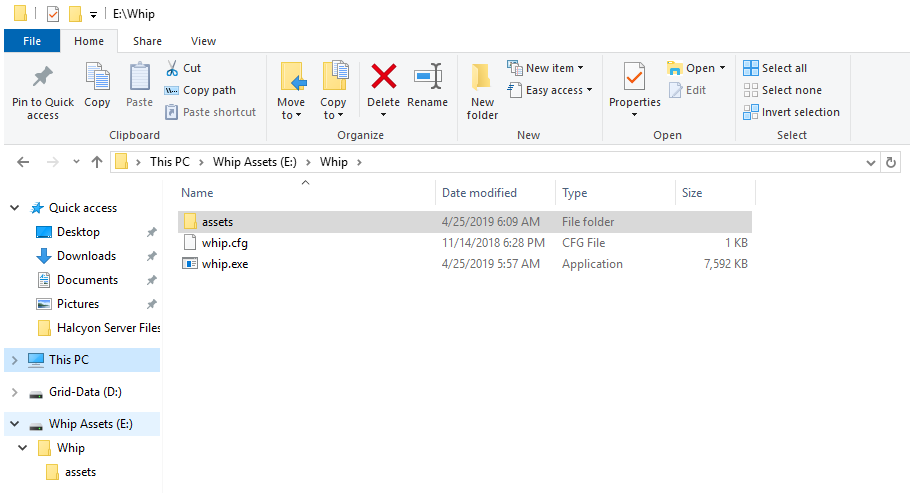Open the address bar history dropdown
Viewport: 910px width, 493px height.
(x=871, y=163)
